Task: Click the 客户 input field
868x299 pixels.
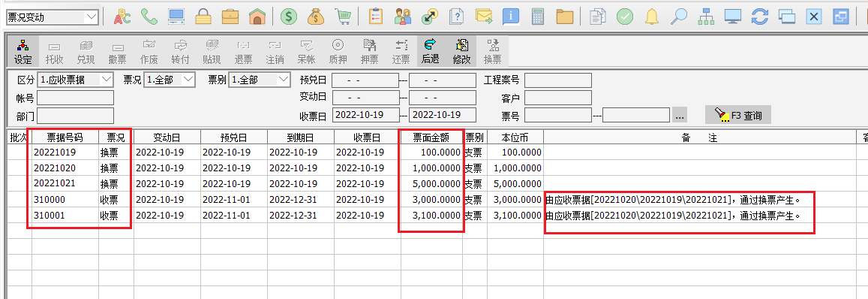Action: [558, 98]
